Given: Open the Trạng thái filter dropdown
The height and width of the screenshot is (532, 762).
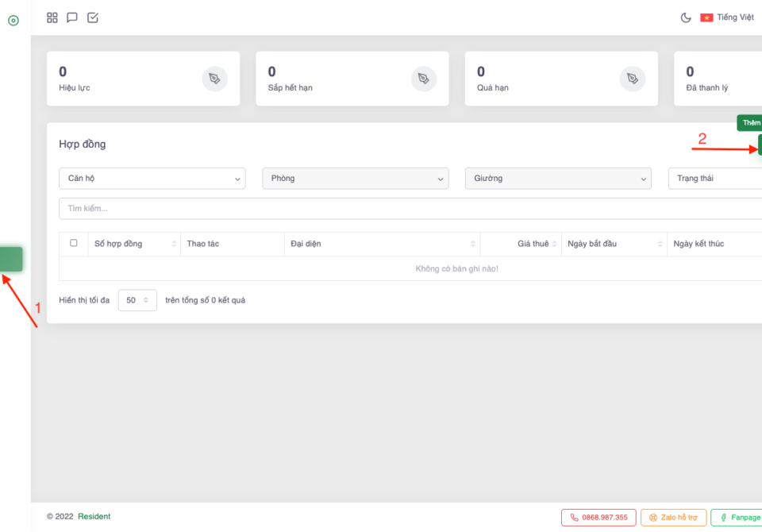Looking at the screenshot, I should pos(714,179).
